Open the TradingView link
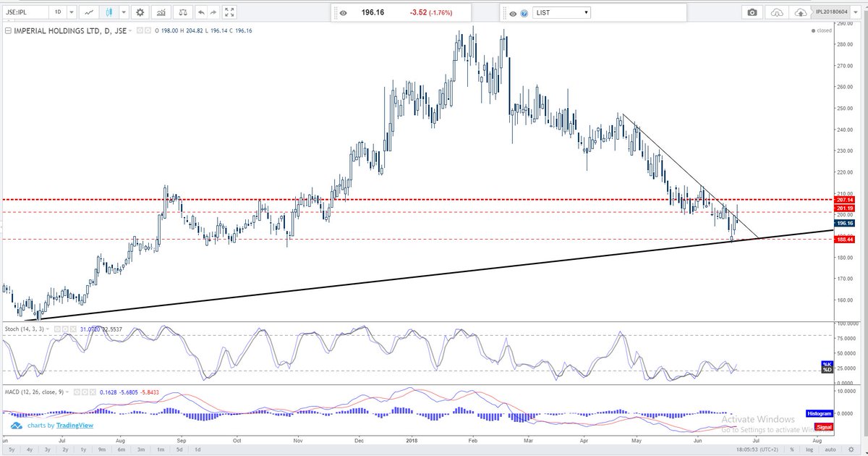Image resolution: width=868 pixels, height=456 pixels. pyautogui.click(x=75, y=426)
